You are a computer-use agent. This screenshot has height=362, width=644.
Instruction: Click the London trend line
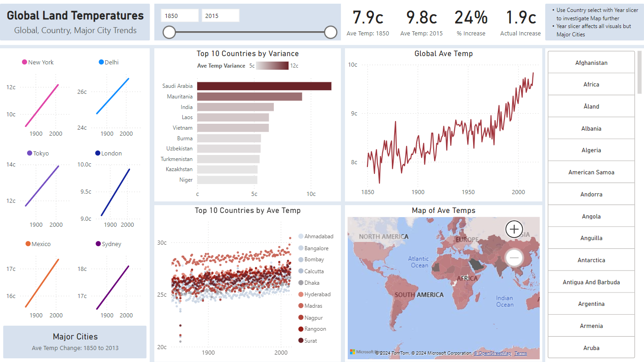click(x=115, y=192)
